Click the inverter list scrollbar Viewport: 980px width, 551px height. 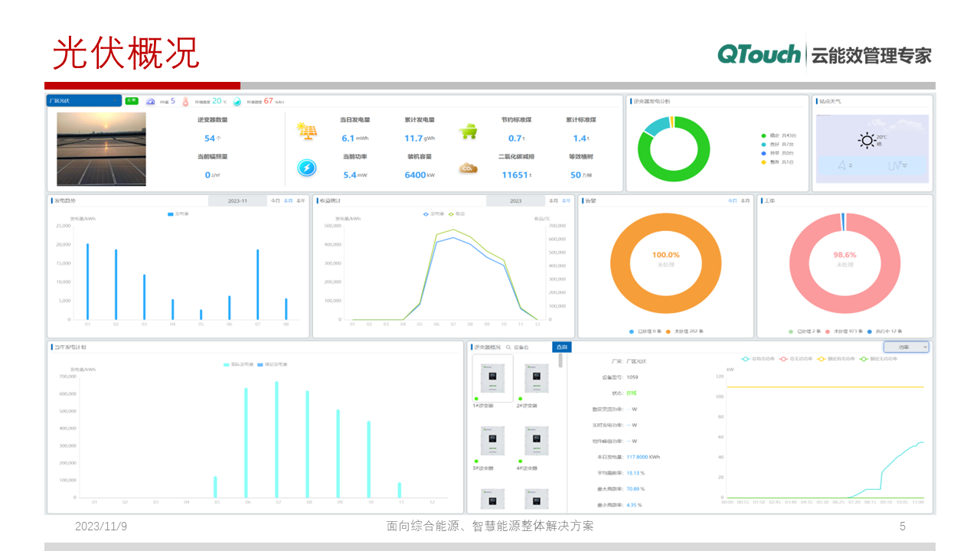(x=560, y=361)
